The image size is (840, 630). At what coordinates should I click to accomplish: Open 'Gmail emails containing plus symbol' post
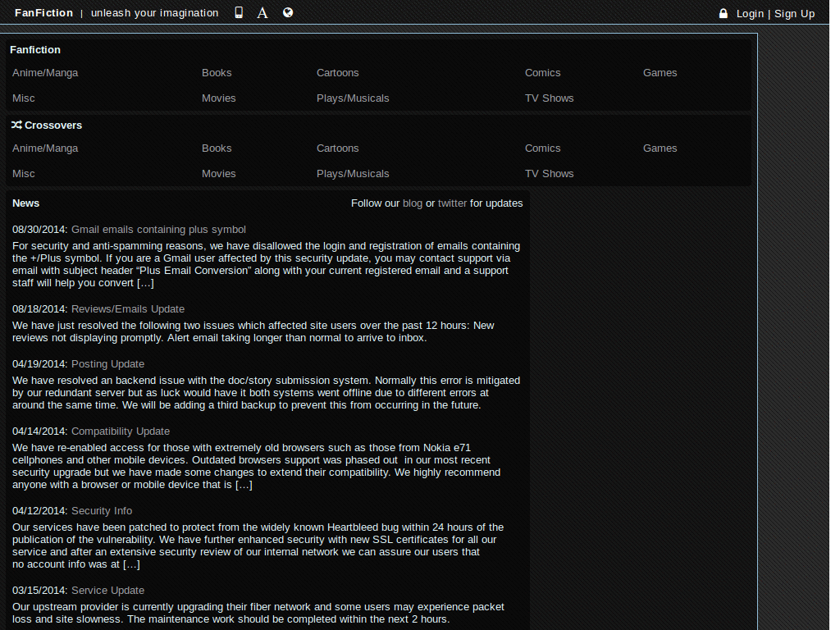click(158, 230)
